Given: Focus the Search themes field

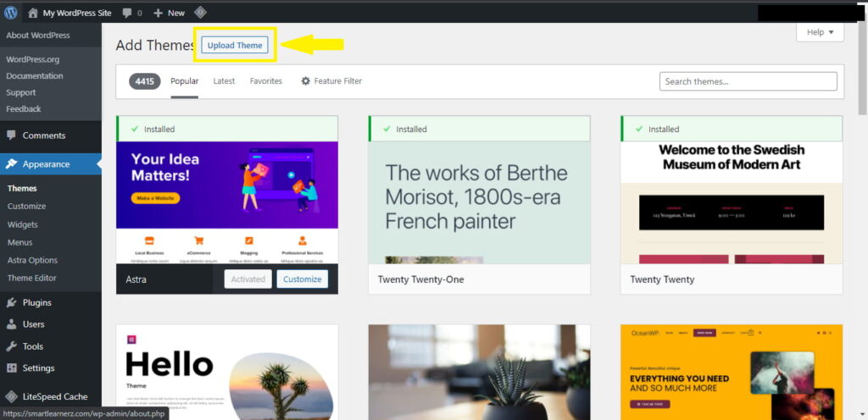Looking at the screenshot, I should click(x=748, y=81).
